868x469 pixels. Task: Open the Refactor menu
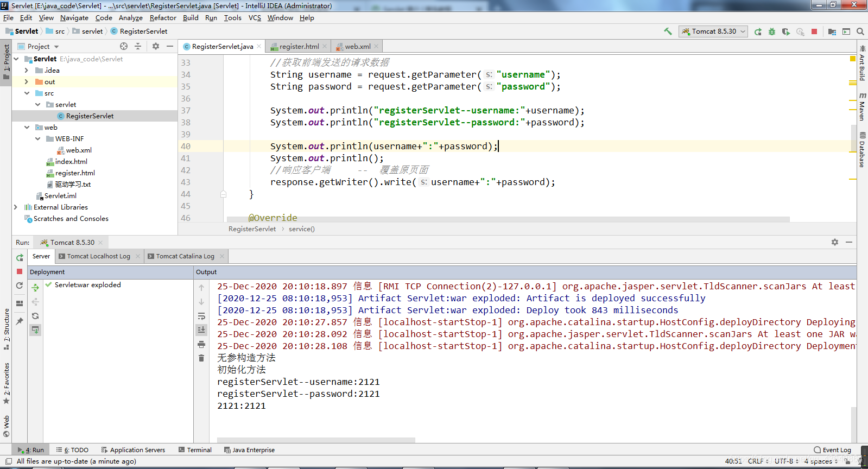point(163,17)
